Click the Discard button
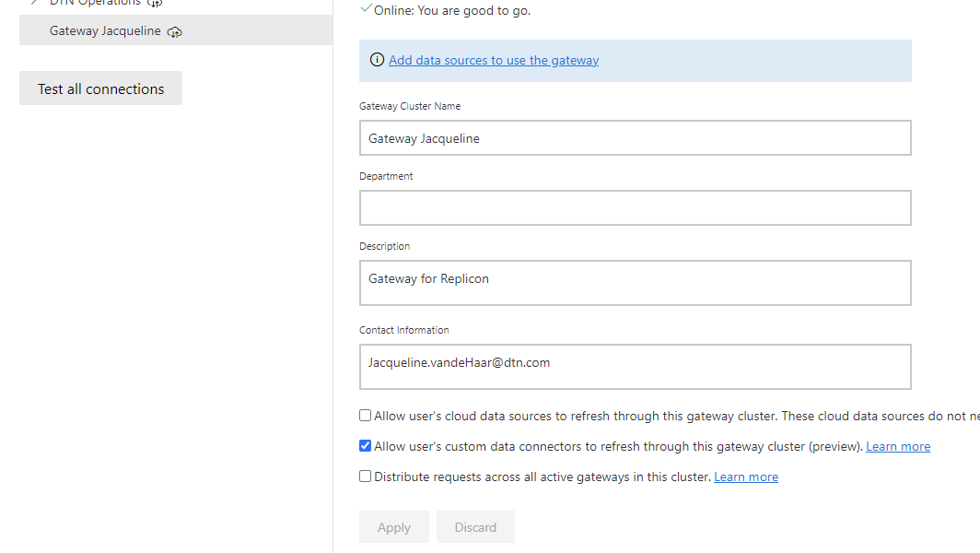 click(475, 526)
